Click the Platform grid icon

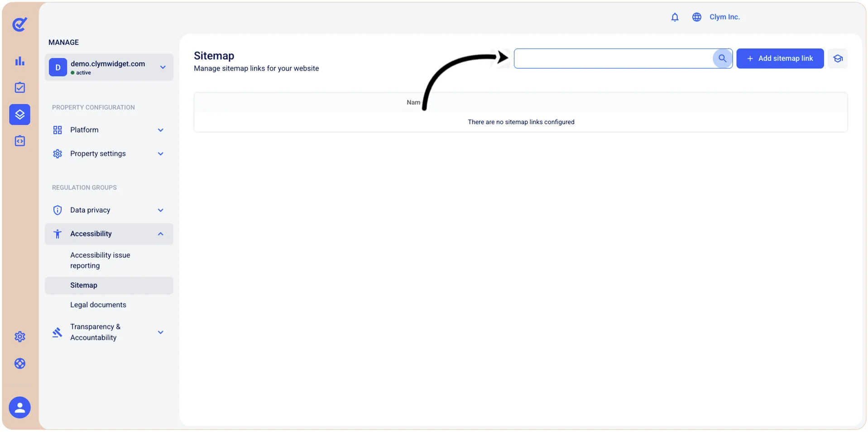tap(58, 130)
